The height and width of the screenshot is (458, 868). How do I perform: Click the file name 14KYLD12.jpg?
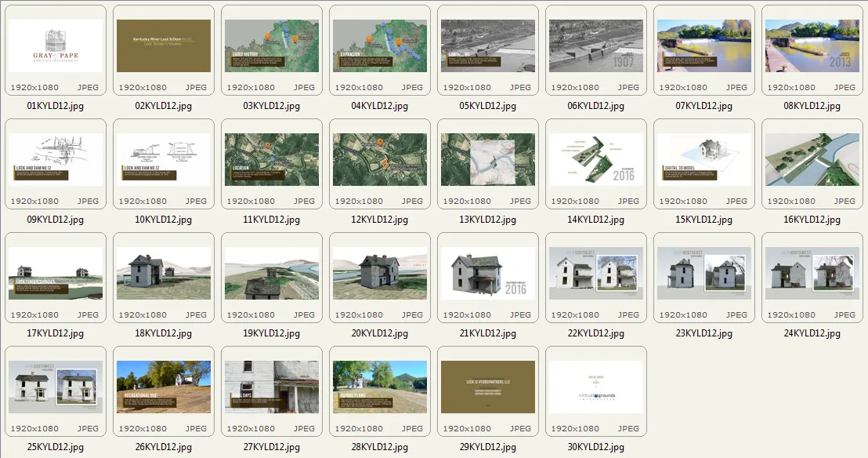595,220
